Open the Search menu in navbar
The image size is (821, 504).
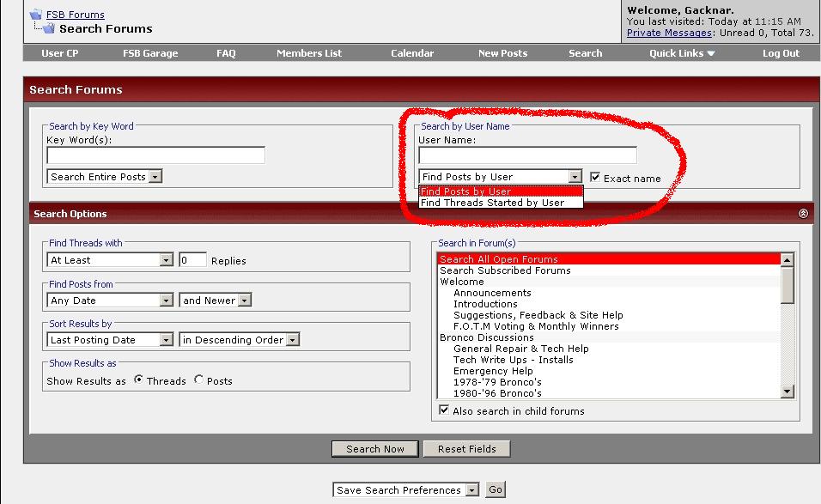point(586,53)
